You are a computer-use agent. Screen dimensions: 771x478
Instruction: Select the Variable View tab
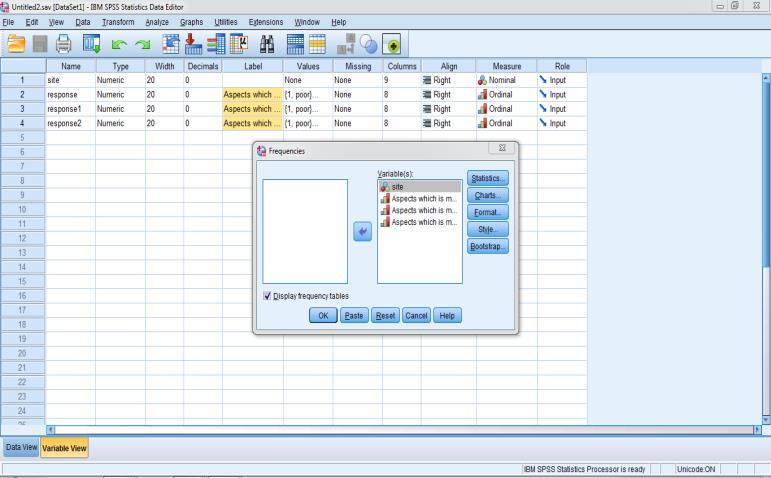pyautogui.click(x=64, y=448)
